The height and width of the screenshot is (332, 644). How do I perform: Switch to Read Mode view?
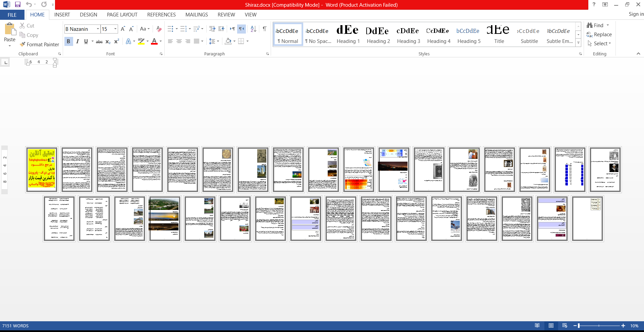pyautogui.click(x=537, y=326)
